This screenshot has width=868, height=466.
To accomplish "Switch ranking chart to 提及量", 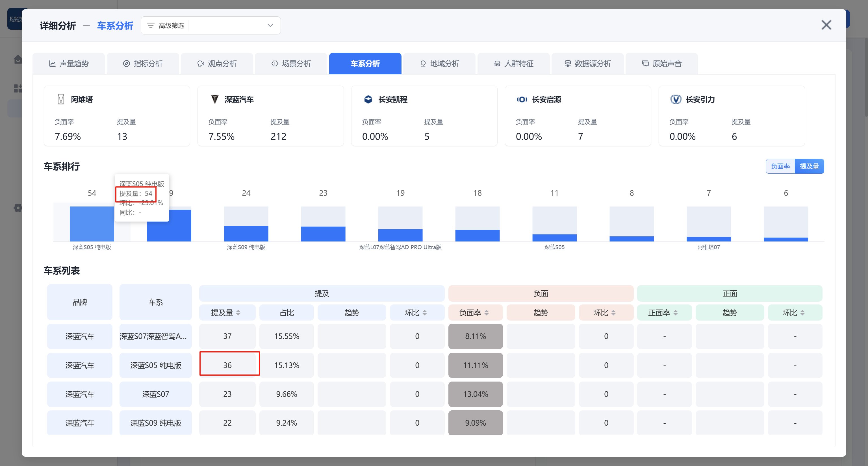I will [809, 166].
